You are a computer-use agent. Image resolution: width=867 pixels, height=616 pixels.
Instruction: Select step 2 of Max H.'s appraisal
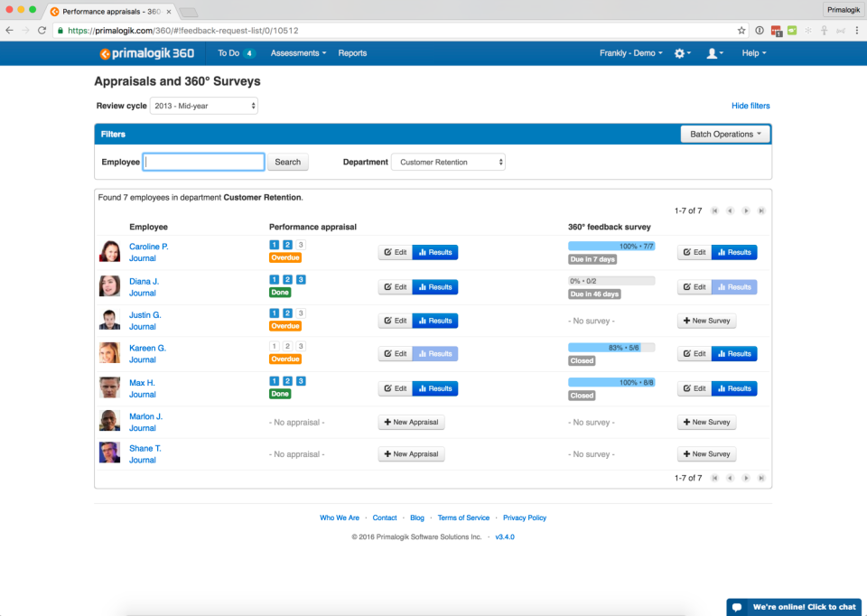point(287,381)
